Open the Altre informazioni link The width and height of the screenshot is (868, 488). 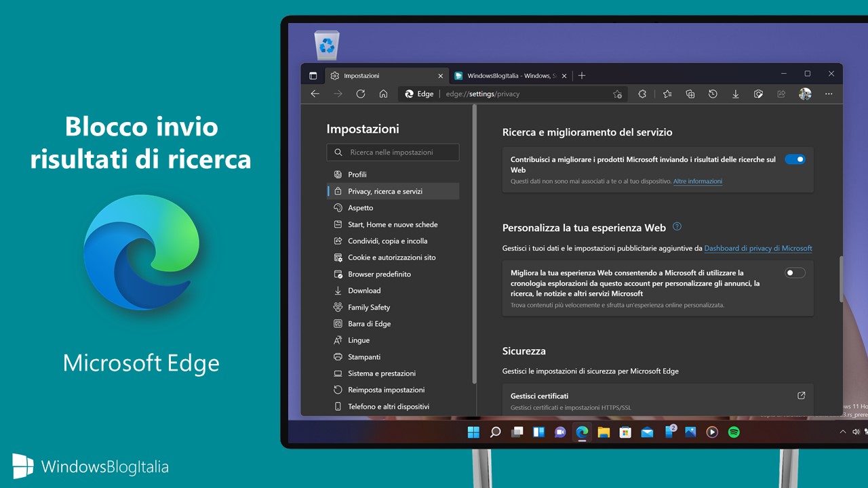point(698,182)
